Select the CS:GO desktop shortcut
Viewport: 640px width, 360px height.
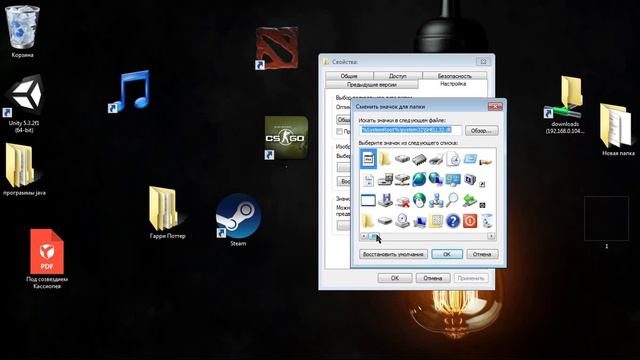coord(286,138)
